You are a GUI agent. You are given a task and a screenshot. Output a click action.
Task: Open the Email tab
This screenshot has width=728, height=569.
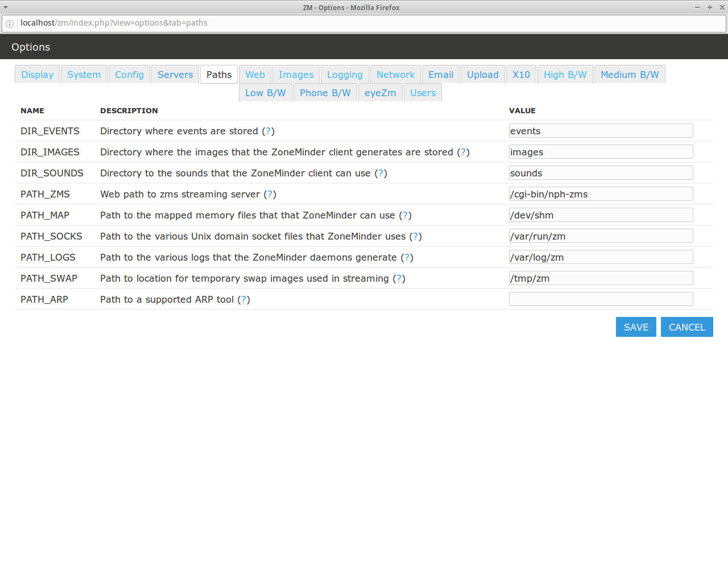pos(441,75)
